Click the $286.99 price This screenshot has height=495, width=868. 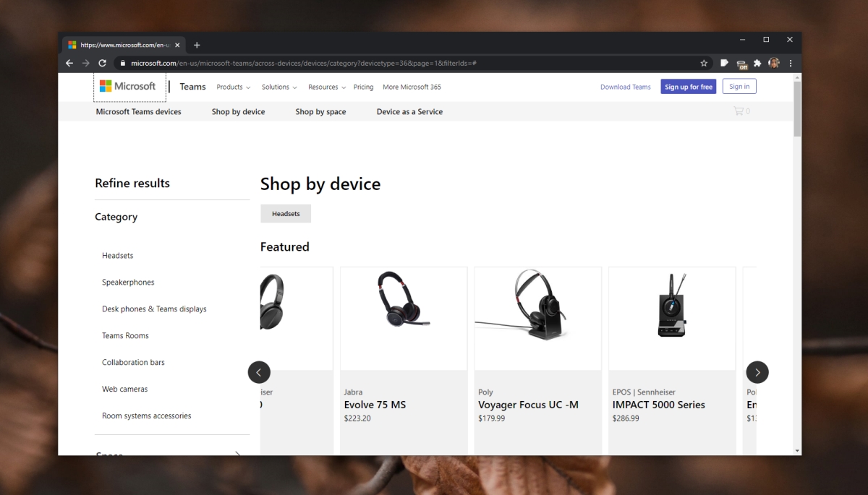(x=626, y=418)
